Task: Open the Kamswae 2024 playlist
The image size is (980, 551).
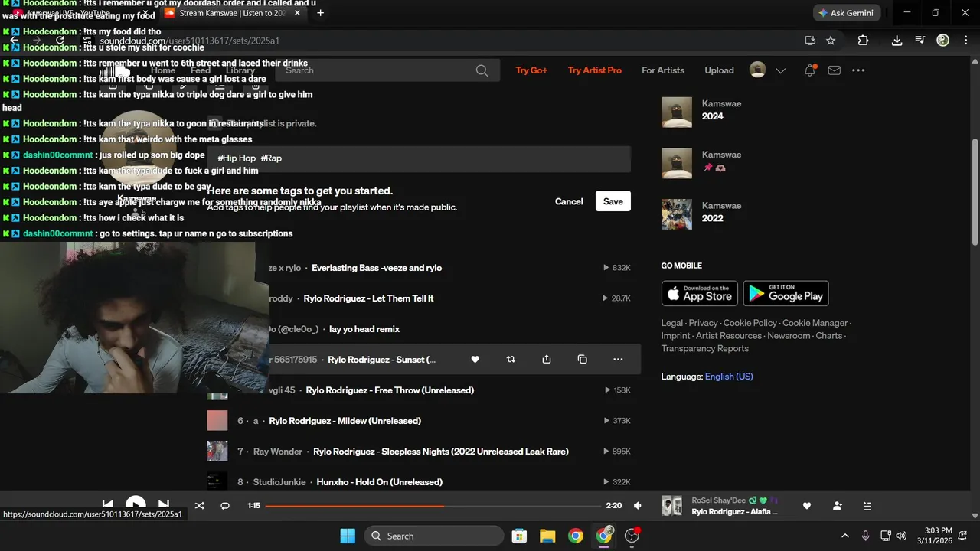Action: pyautogui.click(x=713, y=116)
